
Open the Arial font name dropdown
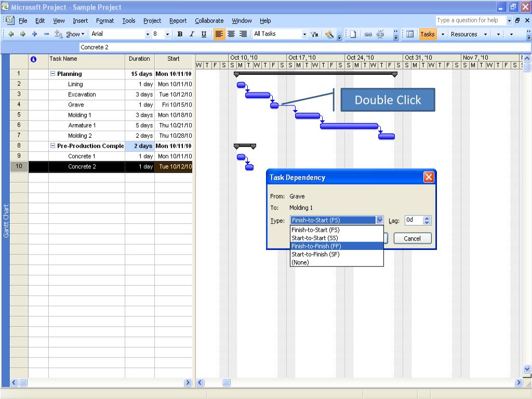148,34
